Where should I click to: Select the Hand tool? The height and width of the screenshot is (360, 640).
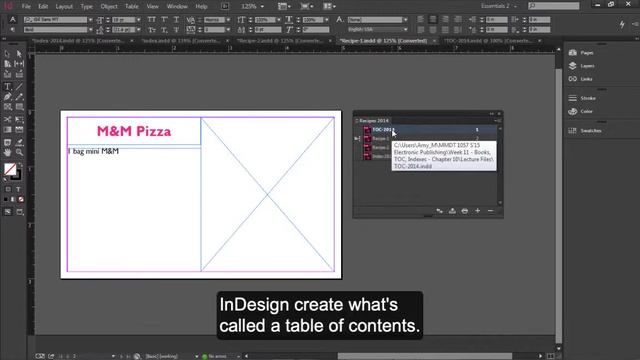pos(7,153)
